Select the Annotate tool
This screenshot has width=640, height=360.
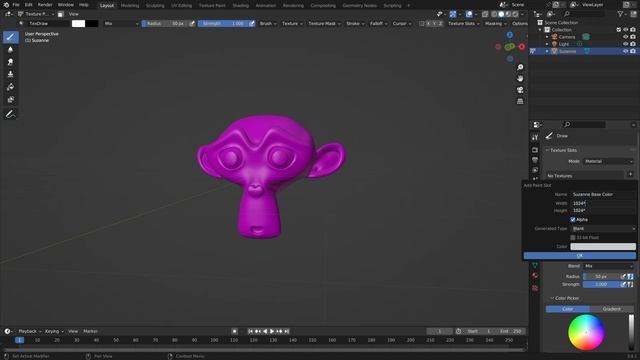[11, 114]
